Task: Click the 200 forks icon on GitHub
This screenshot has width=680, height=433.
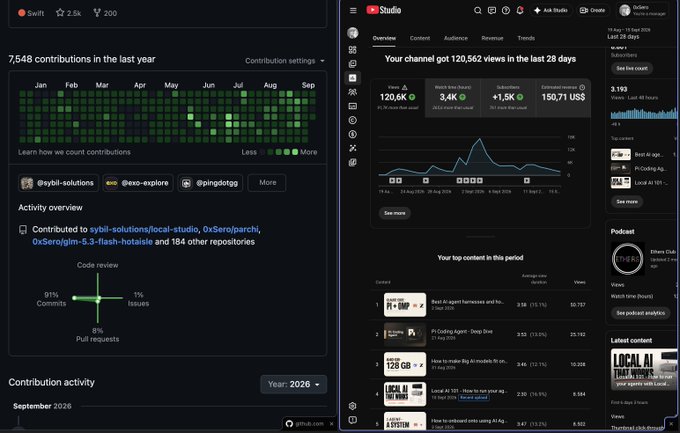Action: click(97, 13)
